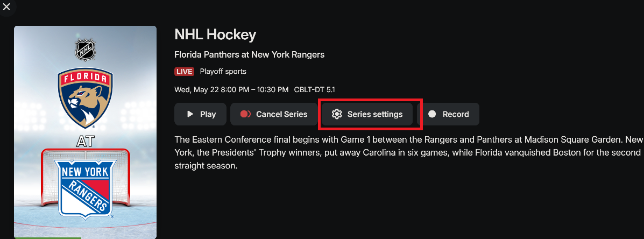The image size is (644, 239).
Task: Click the Series settings gear icon
Action: 337,114
